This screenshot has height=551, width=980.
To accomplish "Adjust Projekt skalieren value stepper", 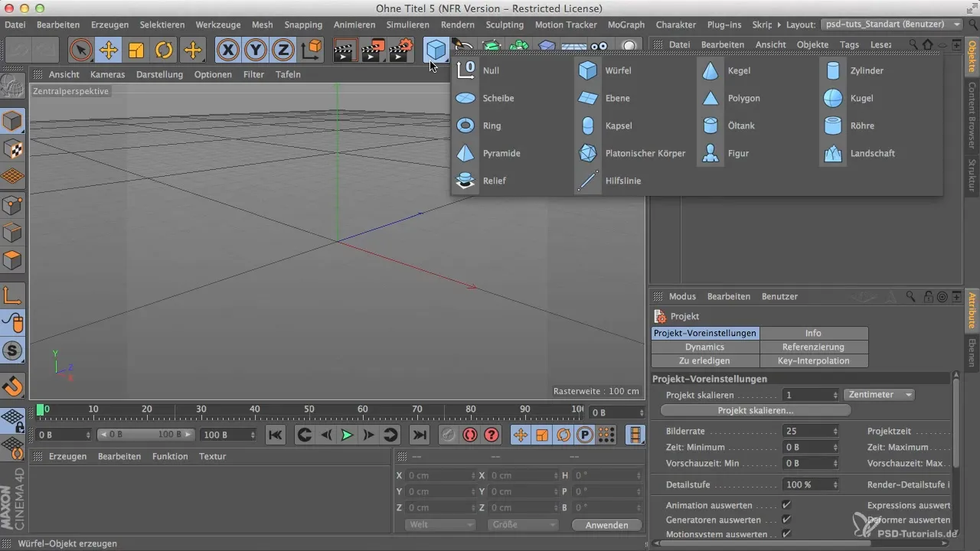I will coord(835,395).
